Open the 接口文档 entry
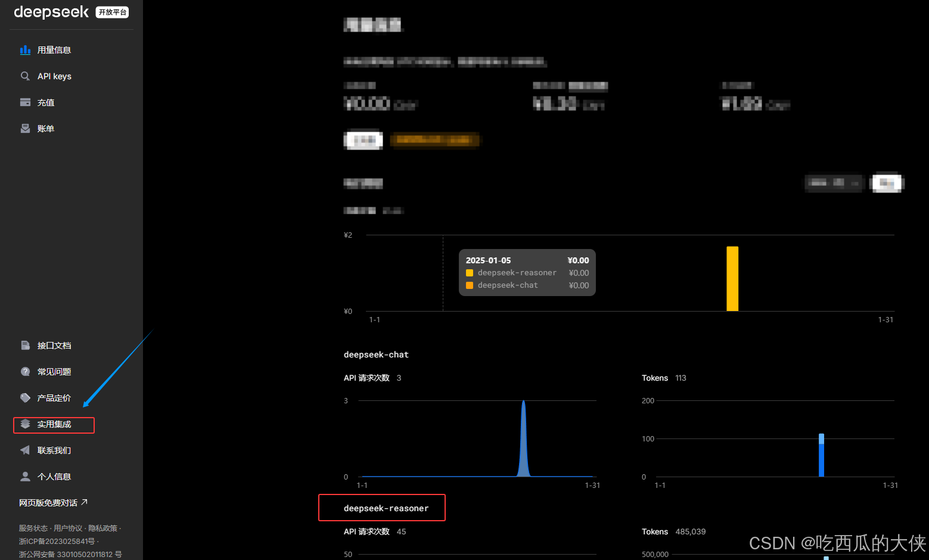Screen dimensions: 929x560 [x=54, y=346]
